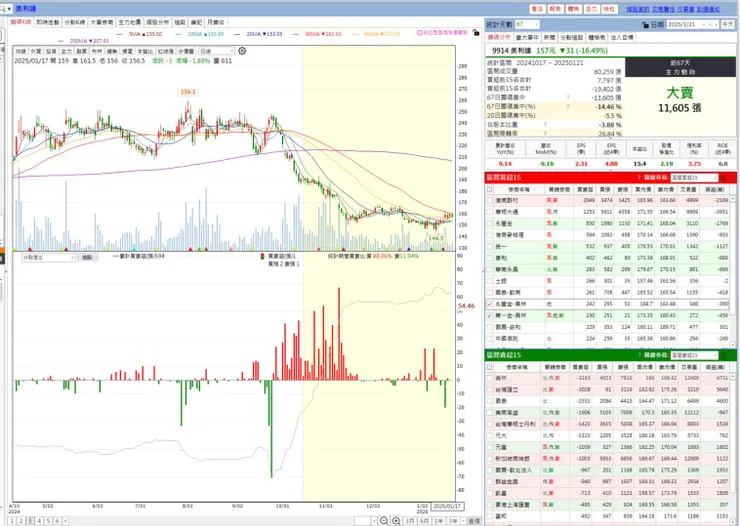
Task: Switch to 重大事件 tab
Action: coord(527,37)
